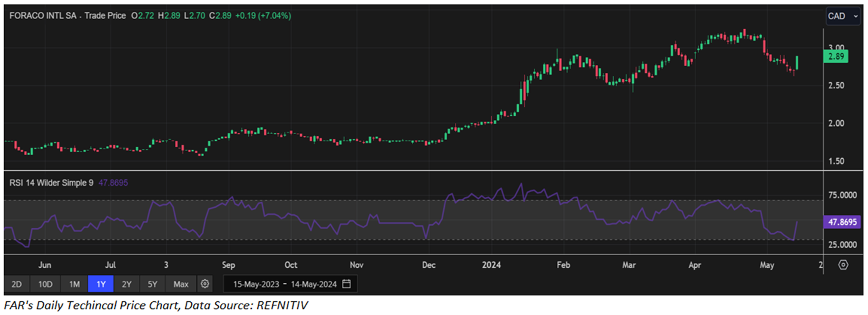Choose the 1M time range
The height and width of the screenshot is (315, 868).
click(75, 283)
